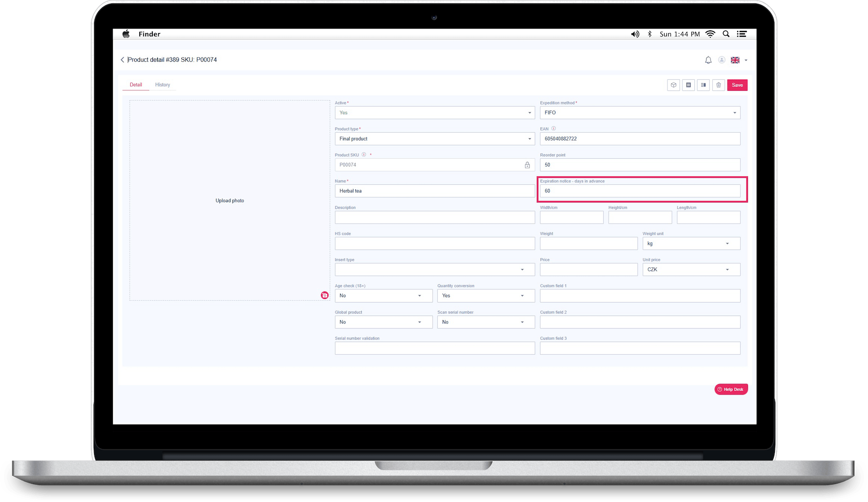Click the Name input field
Viewport: 868px width, 502px height.
[x=435, y=191]
